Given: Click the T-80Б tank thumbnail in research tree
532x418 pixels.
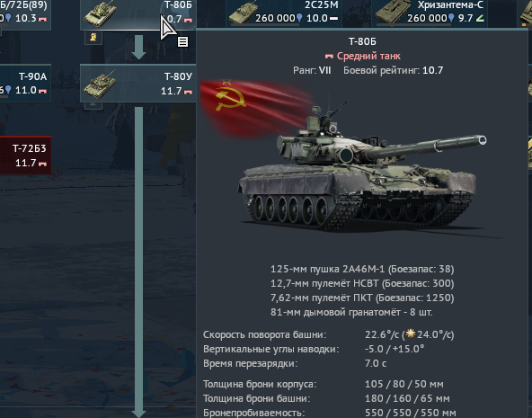Looking at the screenshot, I should [x=100, y=13].
